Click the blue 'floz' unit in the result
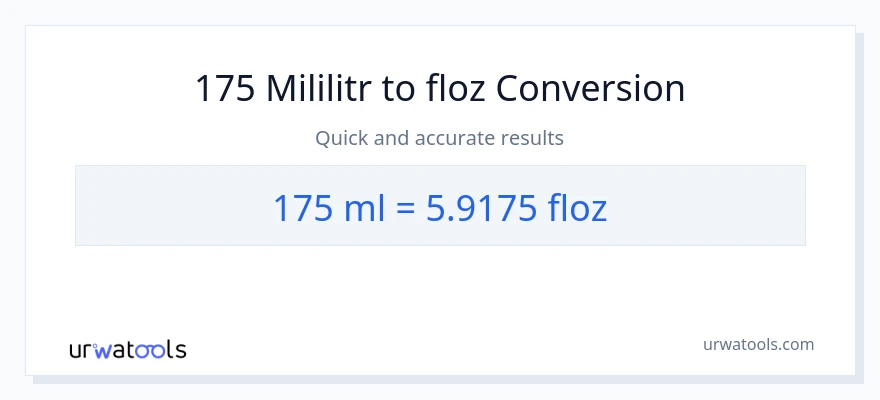880x400 pixels. tap(577, 207)
